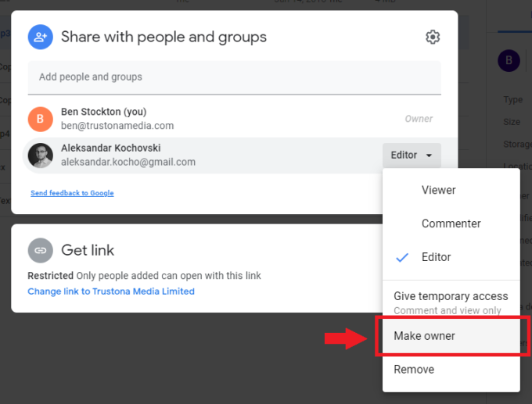Click the ben@trustonamedia.com email text
Viewport: 532px width, 404px height.
tap(117, 126)
